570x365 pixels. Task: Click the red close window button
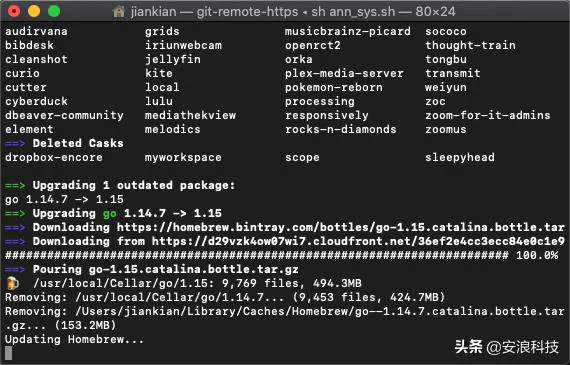(14, 11)
